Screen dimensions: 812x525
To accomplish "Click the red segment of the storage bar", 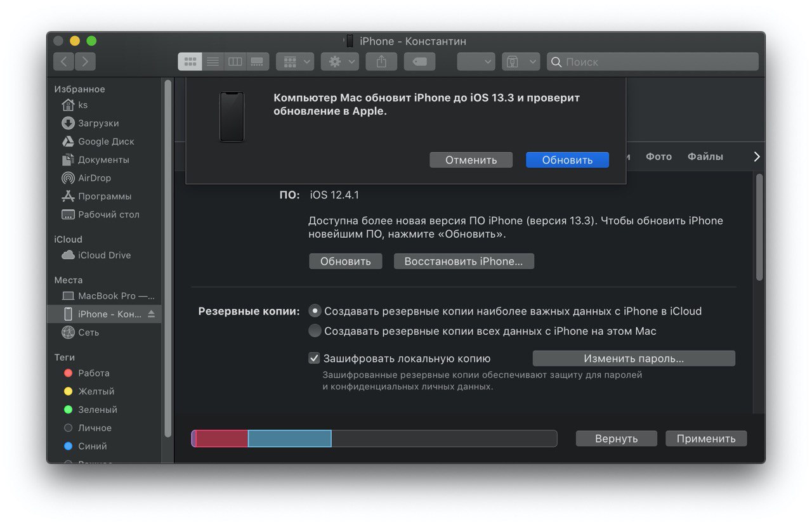I will pyautogui.click(x=222, y=439).
